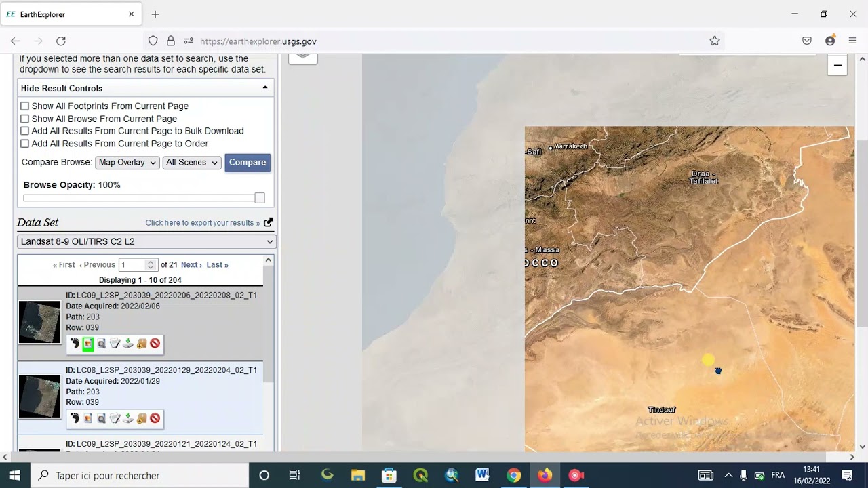Click the browser address bar

click(434, 41)
